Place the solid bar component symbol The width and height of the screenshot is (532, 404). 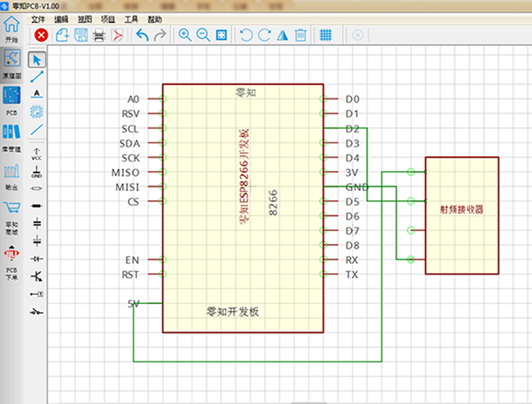[x=37, y=206]
